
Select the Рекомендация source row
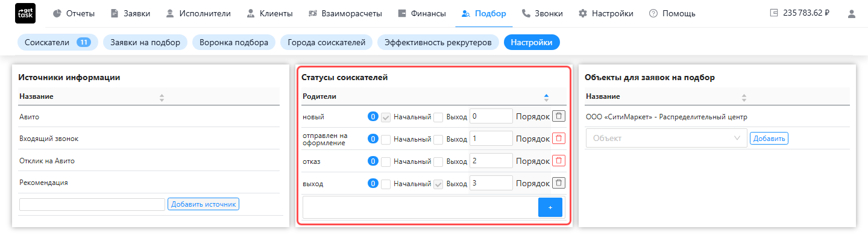point(149,182)
